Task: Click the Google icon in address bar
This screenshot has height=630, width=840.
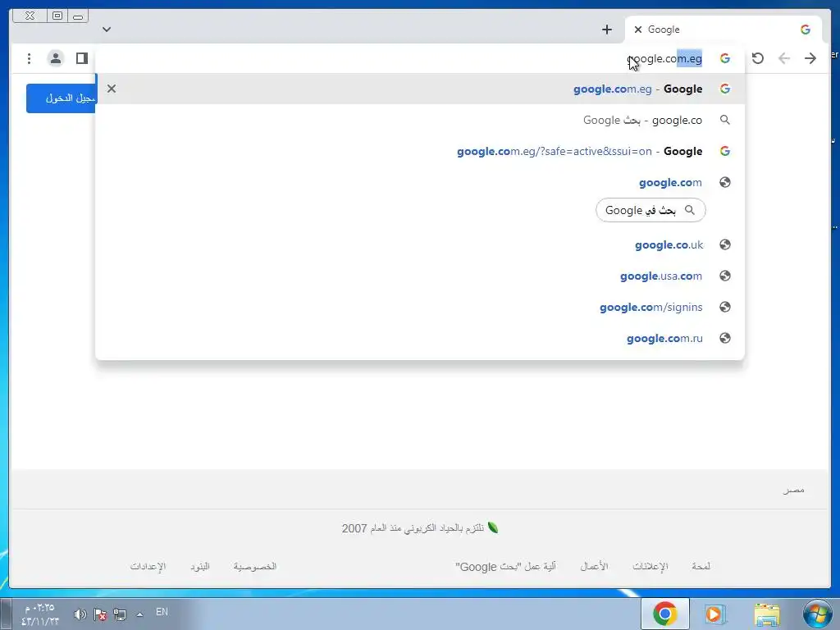Action: click(x=725, y=58)
